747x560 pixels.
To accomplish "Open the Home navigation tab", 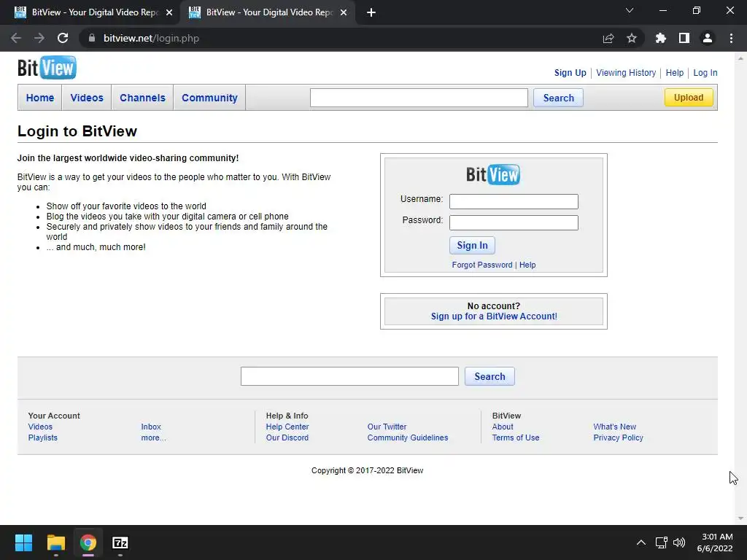I will [x=40, y=98].
